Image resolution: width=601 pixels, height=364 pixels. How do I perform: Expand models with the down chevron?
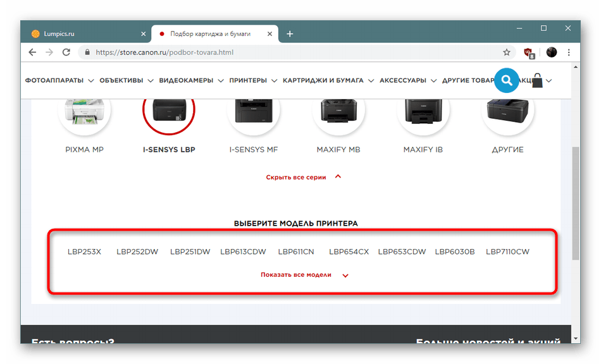pos(345,276)
